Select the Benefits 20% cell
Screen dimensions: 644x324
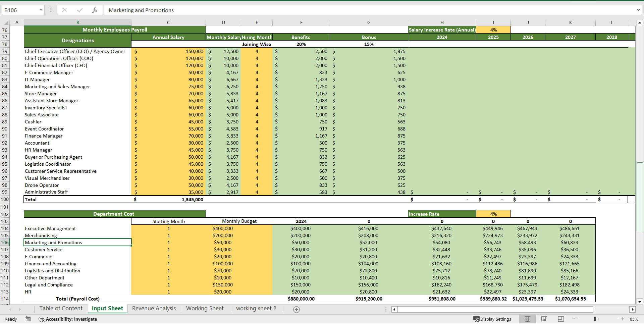301,44
